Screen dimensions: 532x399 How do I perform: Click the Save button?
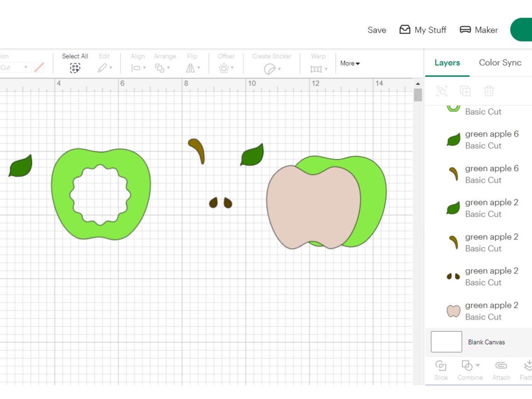377,30
